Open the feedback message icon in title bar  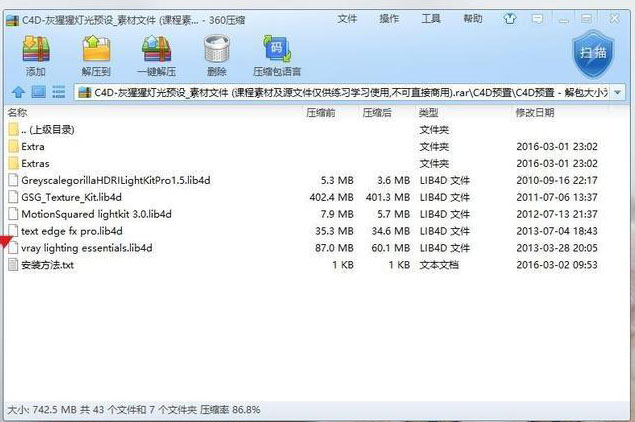537,19
